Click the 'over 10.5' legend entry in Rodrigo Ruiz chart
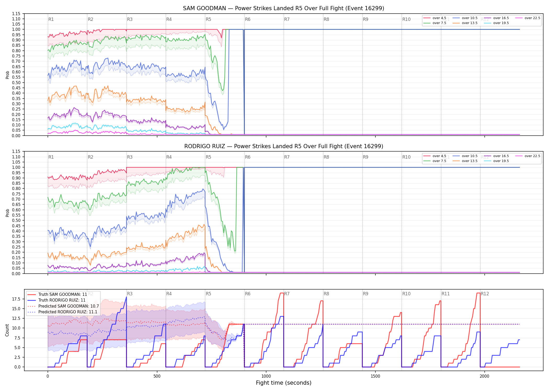This screenshot has height=392, width=549. tap(465, 156)
